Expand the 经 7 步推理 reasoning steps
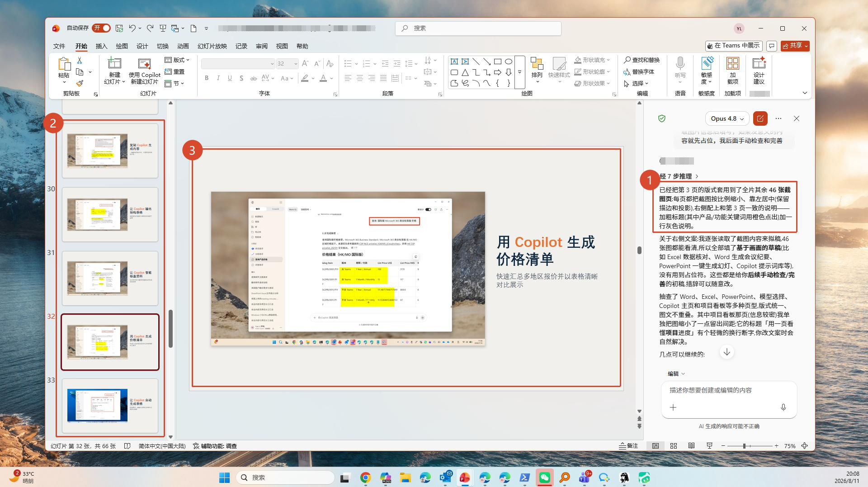 (x=679, y=176)
